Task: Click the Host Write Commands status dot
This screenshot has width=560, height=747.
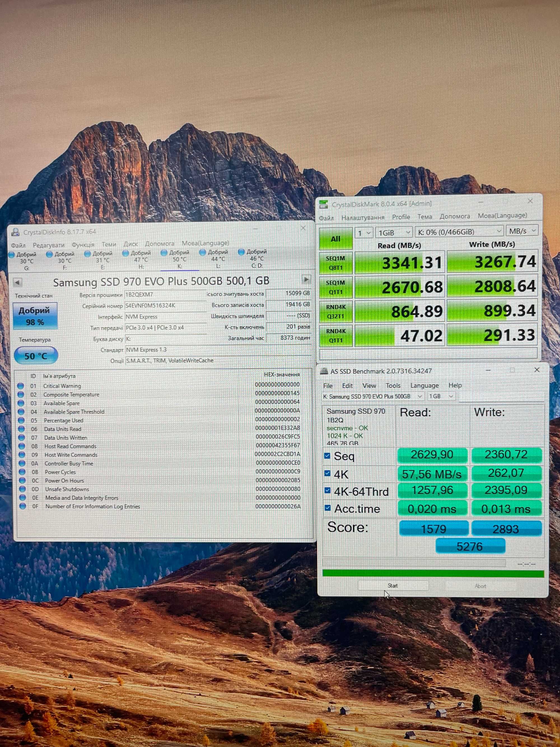Action: pos(22,455)
